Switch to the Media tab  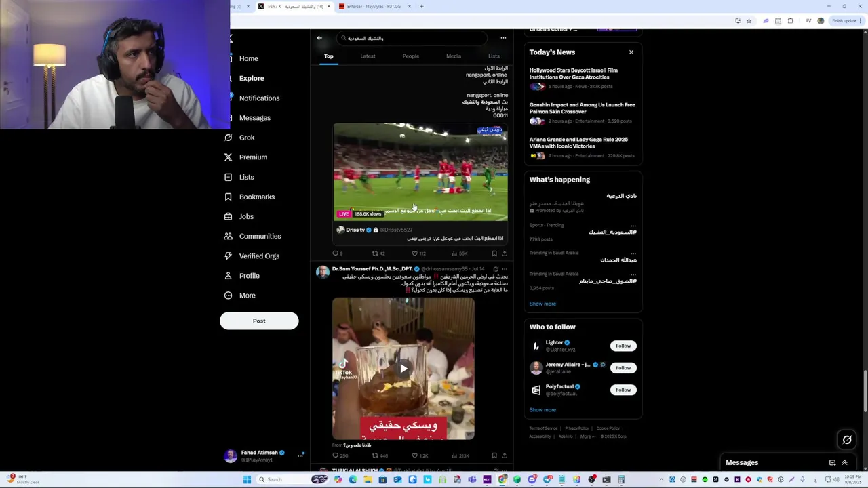454,56
